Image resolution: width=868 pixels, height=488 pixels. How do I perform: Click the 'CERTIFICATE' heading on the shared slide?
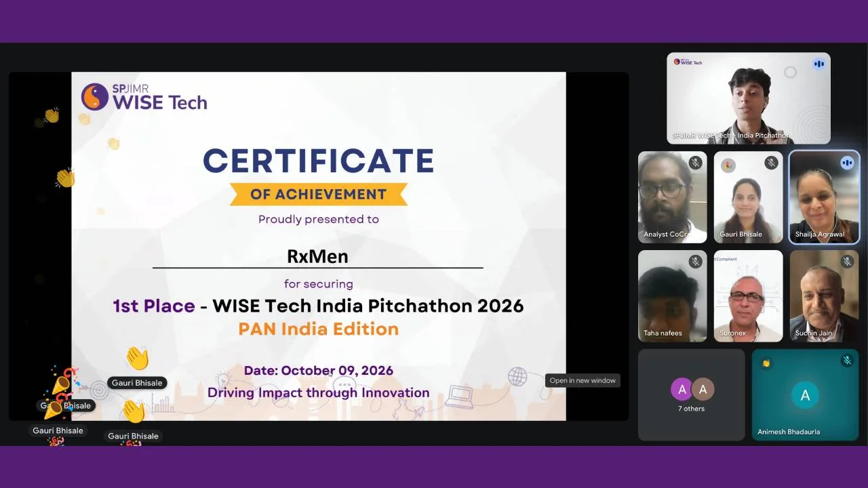318,161
